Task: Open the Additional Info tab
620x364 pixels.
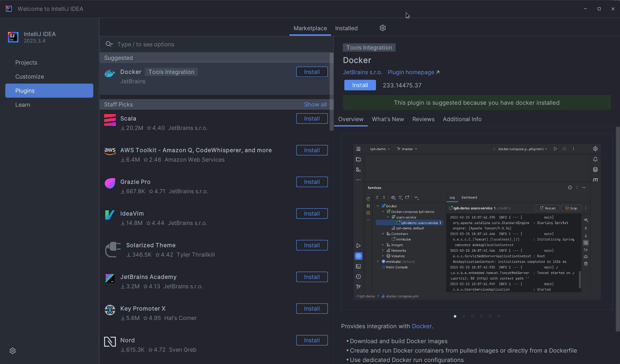Action: tap(462, 119)
